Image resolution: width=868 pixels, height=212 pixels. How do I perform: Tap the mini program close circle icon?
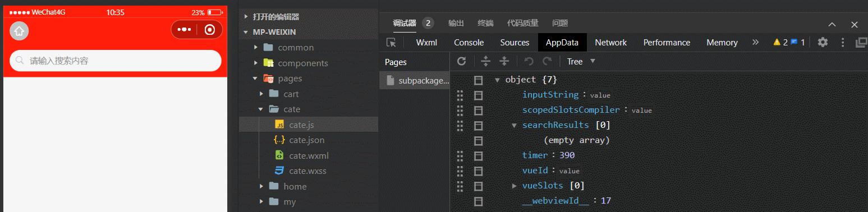(x=210, y=30)
